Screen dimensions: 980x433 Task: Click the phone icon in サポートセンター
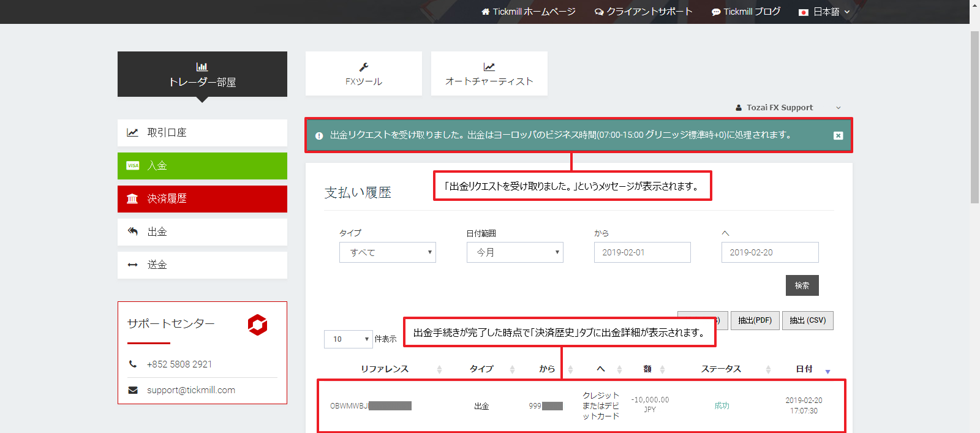(133, 364)
